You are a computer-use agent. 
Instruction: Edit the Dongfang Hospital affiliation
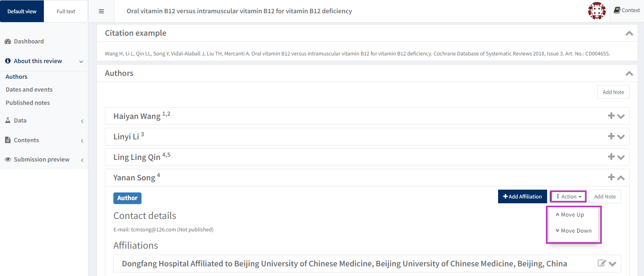[x=601, y=263]
